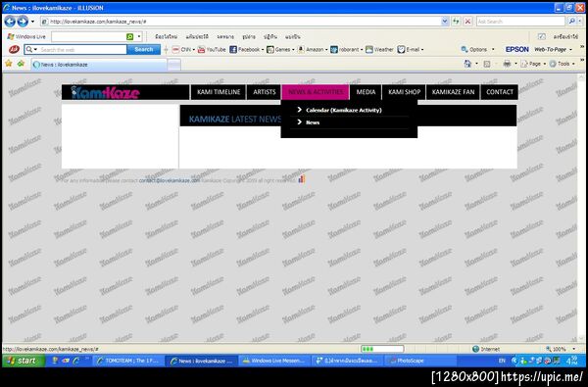Click the 'Search the web' field

[x=82, y=50]
